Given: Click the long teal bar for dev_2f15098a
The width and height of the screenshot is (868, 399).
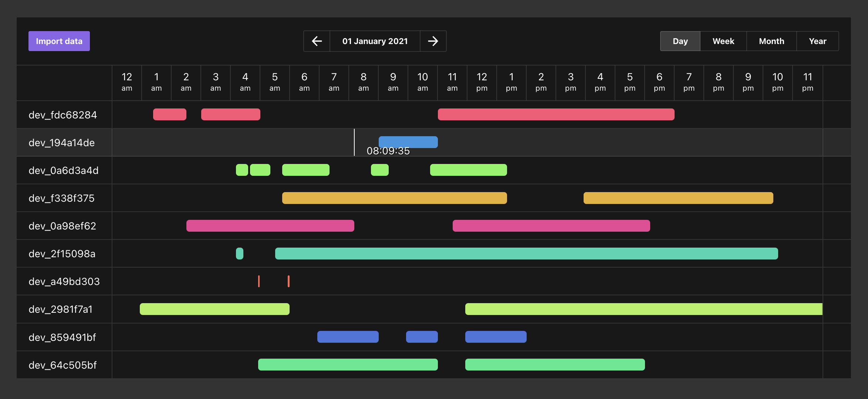Looking at the screenshot, I should coord(526,254).
